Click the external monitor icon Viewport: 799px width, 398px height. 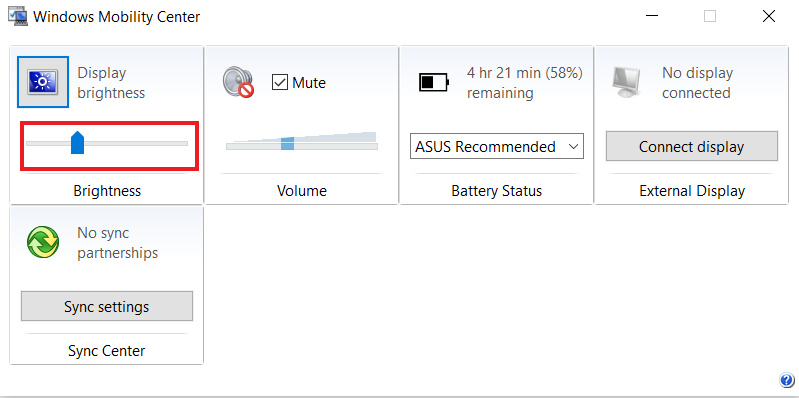point(626,82)
